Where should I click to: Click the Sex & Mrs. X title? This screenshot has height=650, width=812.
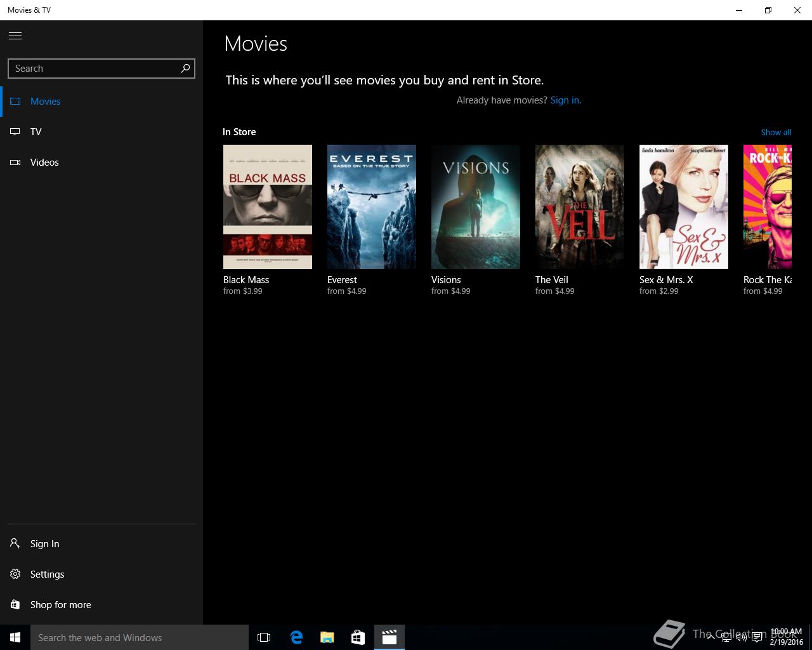(666, 280)
